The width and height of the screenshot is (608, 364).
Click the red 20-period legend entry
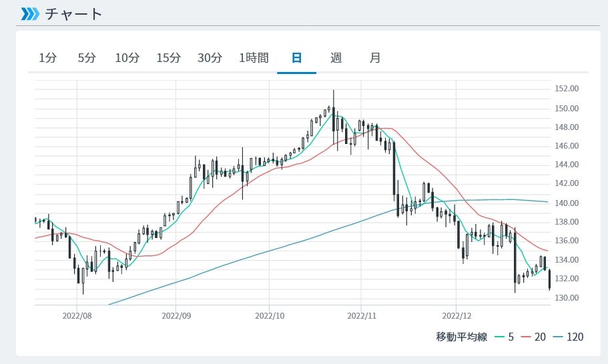click(534, 337)
